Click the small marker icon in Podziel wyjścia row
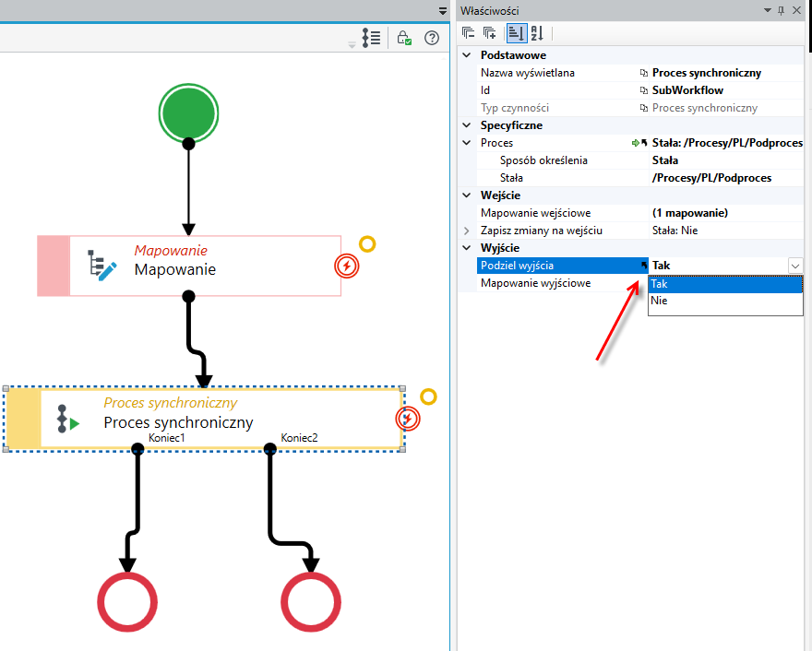Viewport: 812px width, 651px height. [x=644, y=266]
